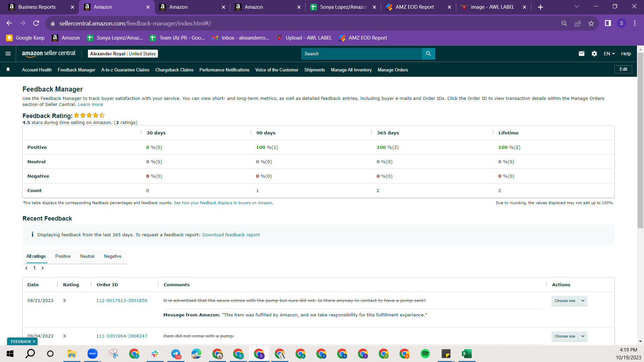Open Inbox - alexanderro... bookmark
Viewport: 644px width, 362px height.
pos(240,38)
